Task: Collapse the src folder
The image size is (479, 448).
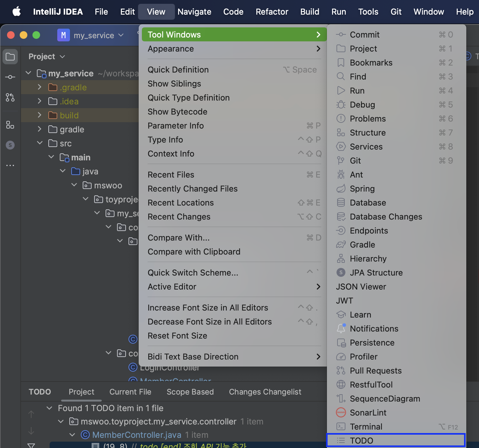Action: [40, 143]
